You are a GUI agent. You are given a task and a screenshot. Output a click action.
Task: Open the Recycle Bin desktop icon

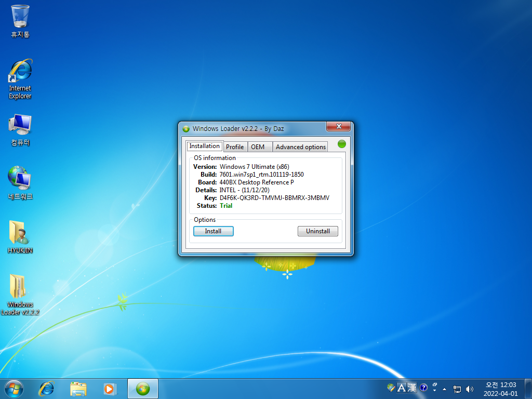(20, 21)
